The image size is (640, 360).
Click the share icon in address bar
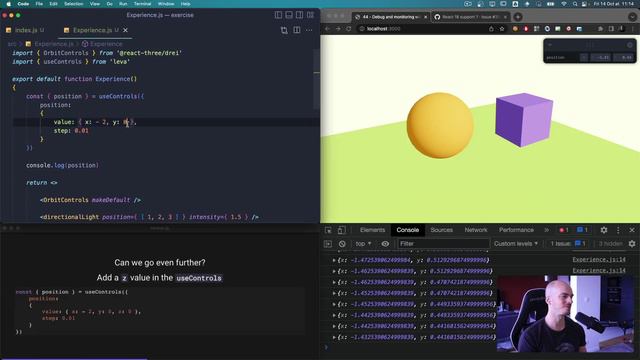pos(491,29)
